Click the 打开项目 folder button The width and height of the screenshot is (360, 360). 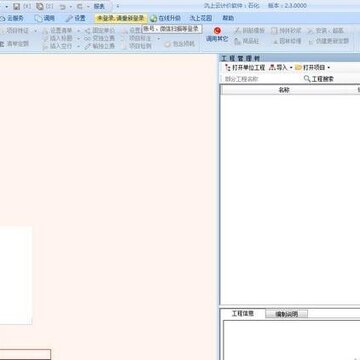[x=310, y=68]
